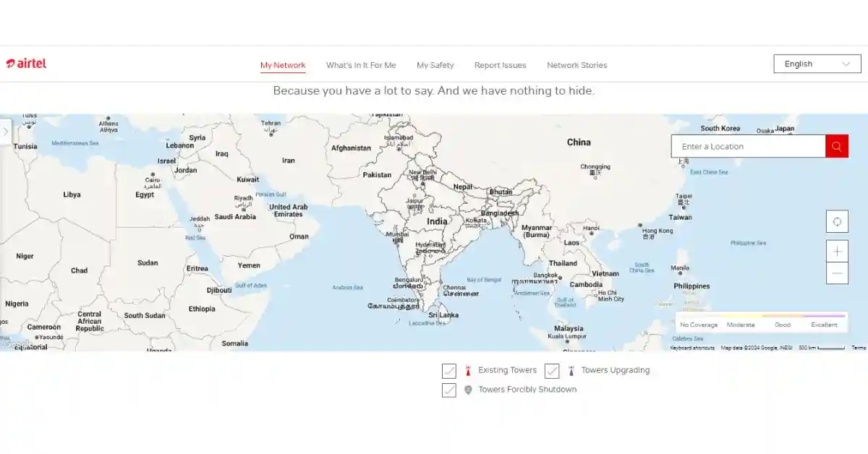The image size is (868, 454).
Task: Click the red Existing Towers icon
Action: (x=468, y=371)
